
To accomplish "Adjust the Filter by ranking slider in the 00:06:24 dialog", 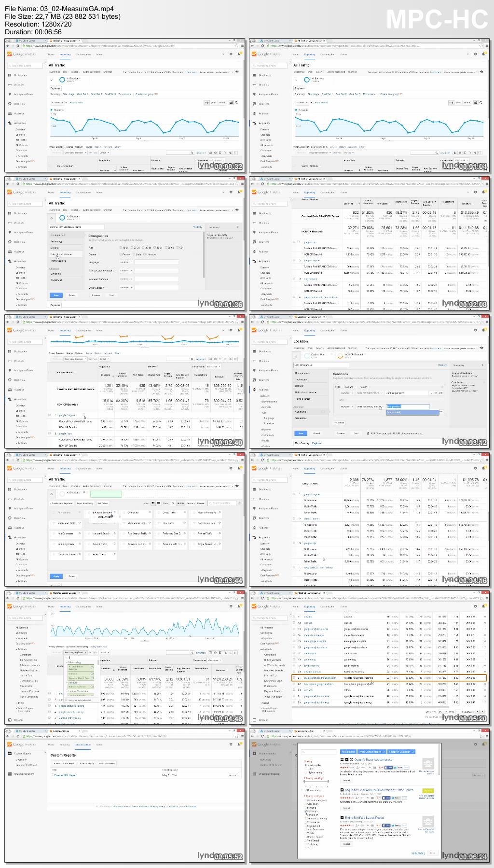I will (x=316, y=781).
